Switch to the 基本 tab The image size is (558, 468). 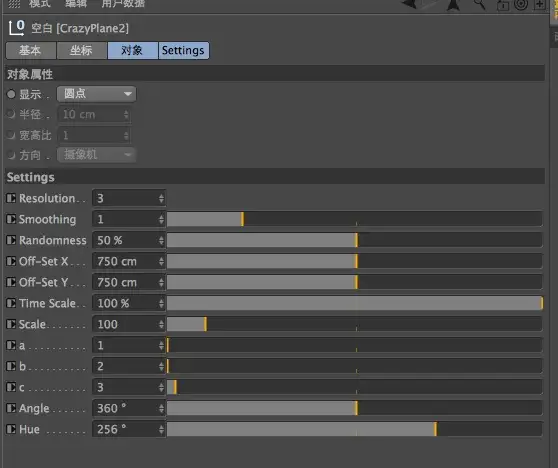[31, 50]
